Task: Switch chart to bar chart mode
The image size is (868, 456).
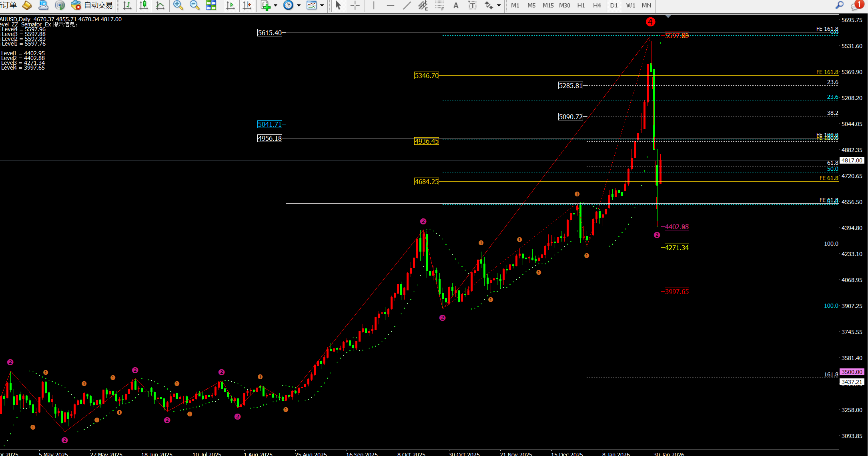Action: 127,5
